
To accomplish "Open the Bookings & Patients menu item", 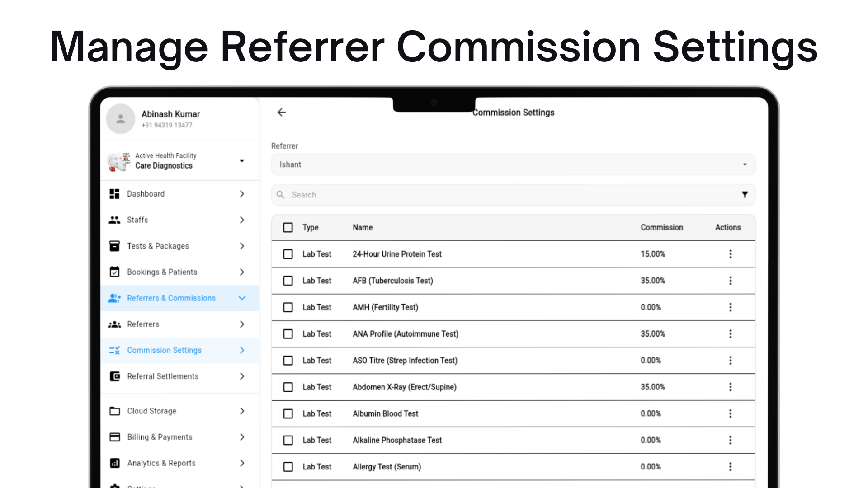I will pos(179,272).
